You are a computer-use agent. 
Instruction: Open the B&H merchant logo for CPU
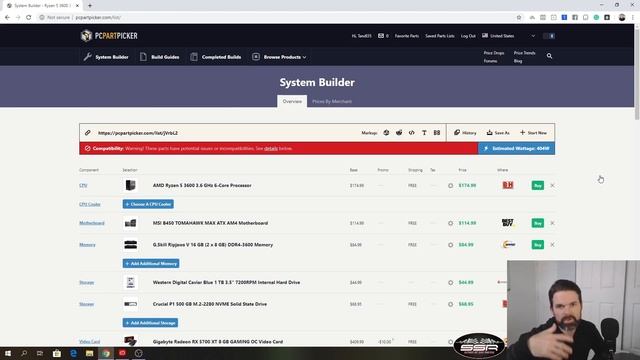(x=508, y=185)
